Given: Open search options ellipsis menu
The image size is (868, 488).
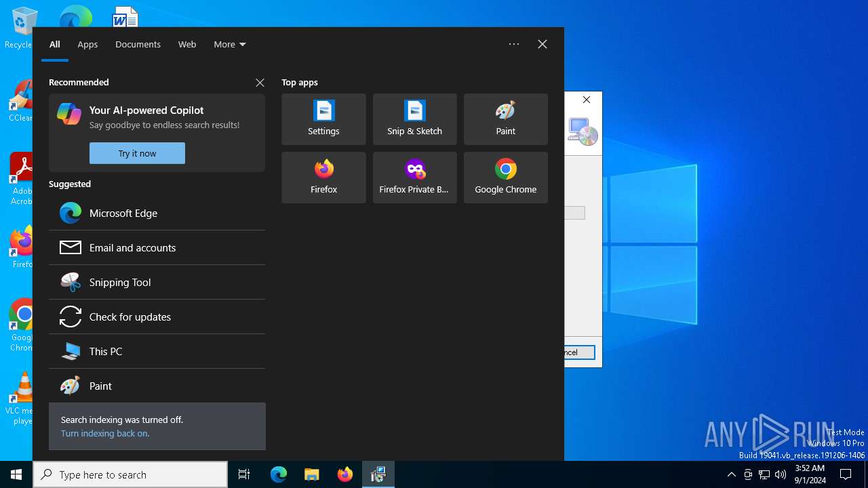Looking at the screenshot, I should (x=514, y=44).
